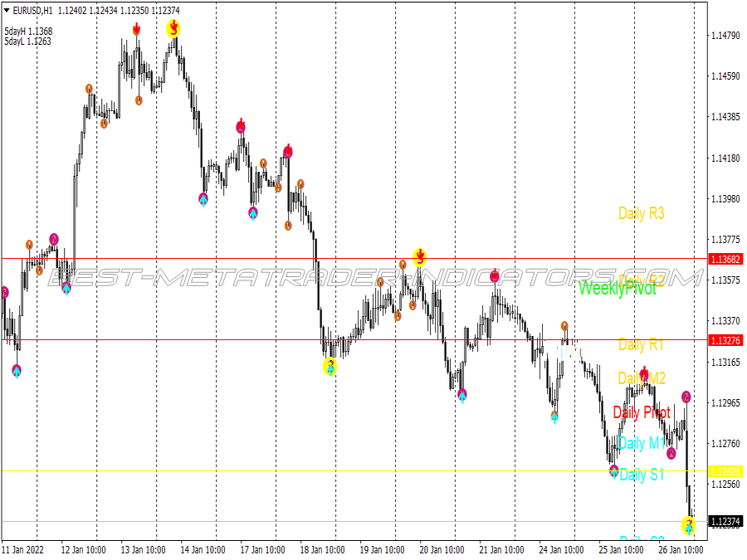Image resolution: width=747 pixels, height=560 pixels.
Task: Click the 1.14590 price scale value
Action: [x=725, y=76]
